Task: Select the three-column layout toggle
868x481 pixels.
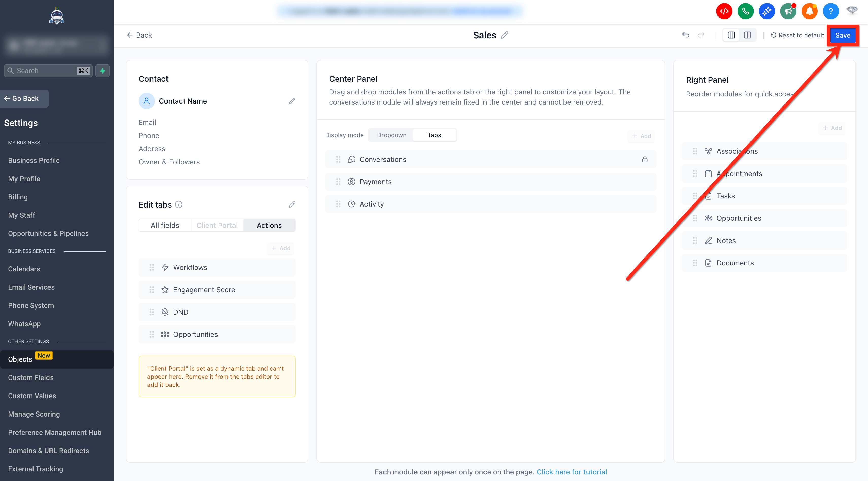Action: (731, 35)
